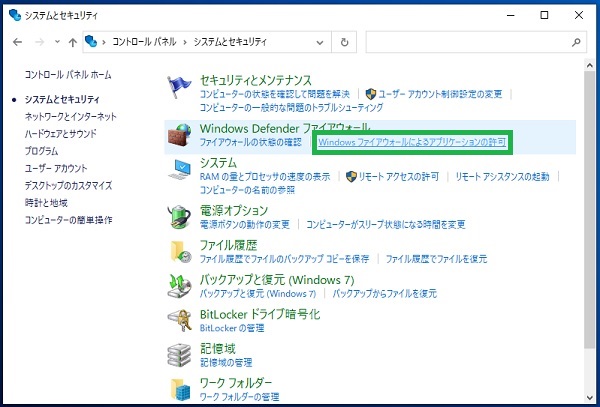Click ファイル履歴でファイルのバックアップ コピーを保存 link
This screenshot has height=407, width=600.
coord(284,259)
